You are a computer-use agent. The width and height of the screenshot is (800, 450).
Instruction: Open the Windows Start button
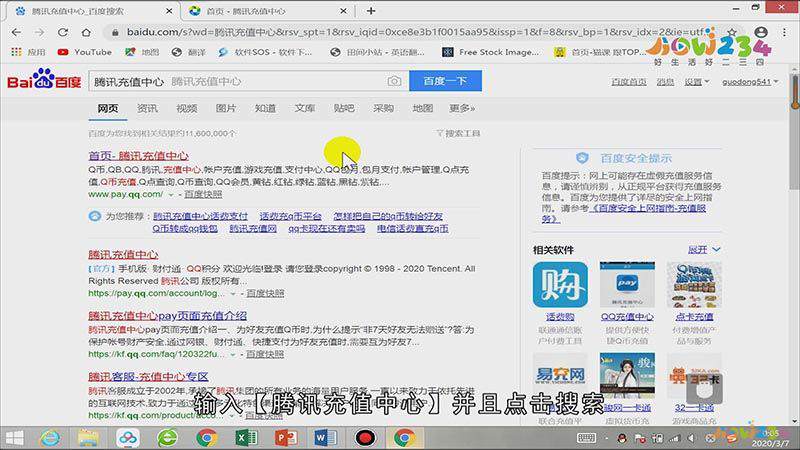(x=14, y=438)
